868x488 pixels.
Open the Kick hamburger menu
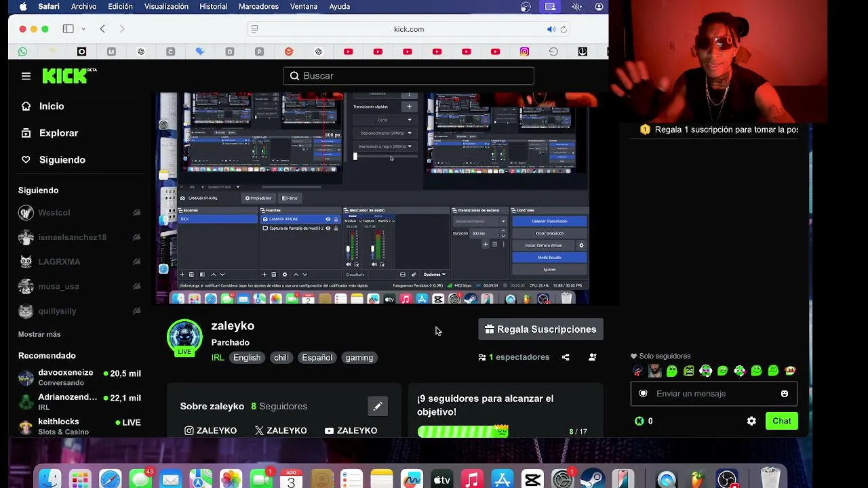[26, 76]
